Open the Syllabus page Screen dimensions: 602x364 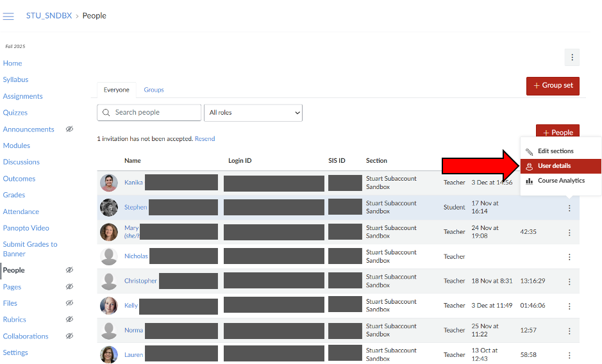15,79
